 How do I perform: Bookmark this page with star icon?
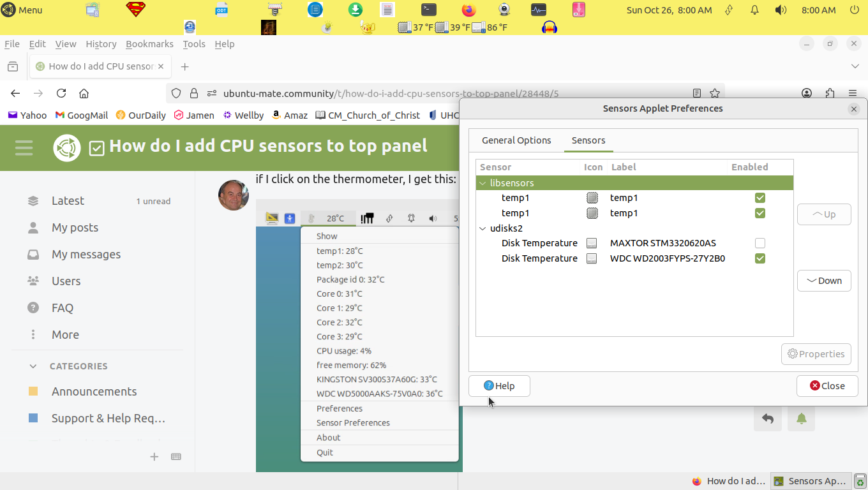(715, 93)
